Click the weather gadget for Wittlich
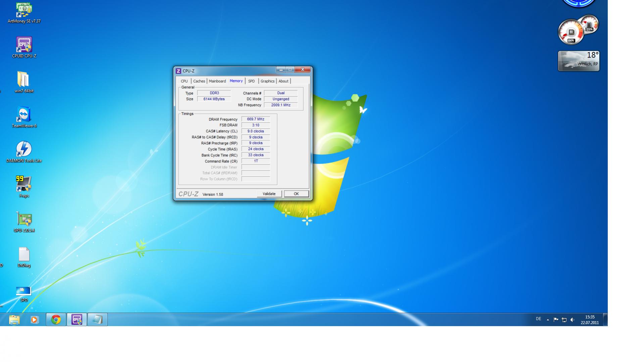644x362 pixels. pyautogui.click(x=579, y=61)
